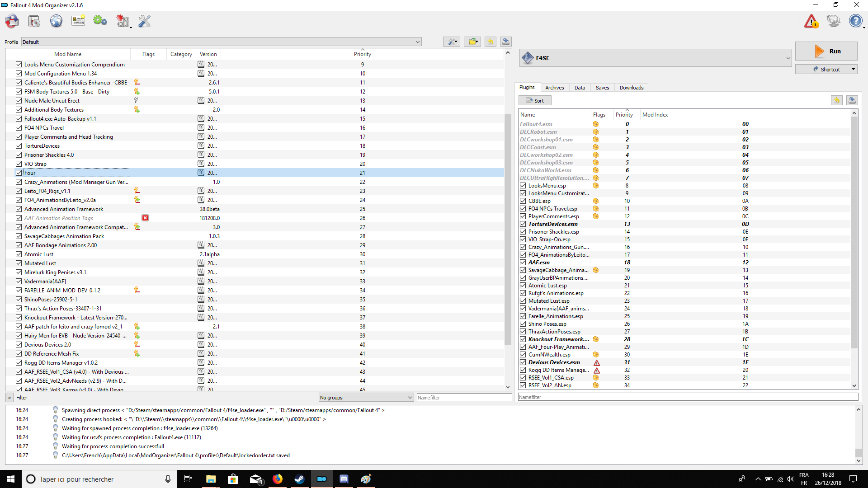868x488 pixels.
Task: Expand the Filter side panel
Action: (x=9, y=398)
